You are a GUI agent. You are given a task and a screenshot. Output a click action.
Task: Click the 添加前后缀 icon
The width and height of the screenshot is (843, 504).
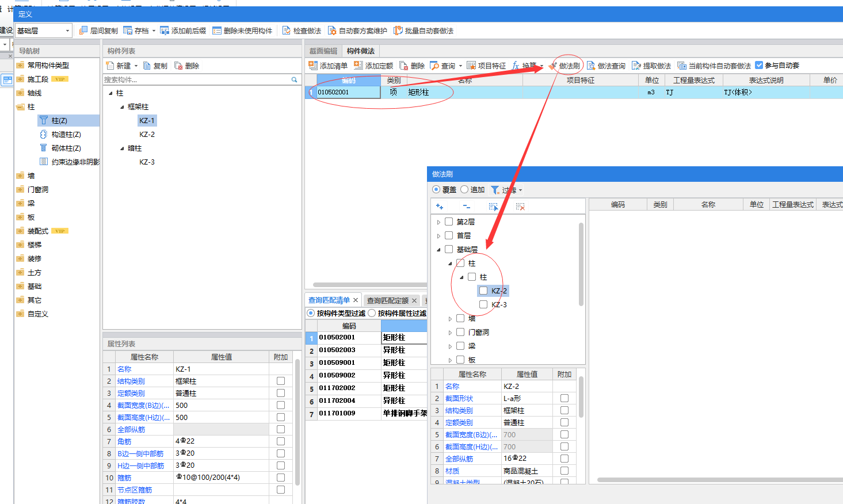(165, 30)
